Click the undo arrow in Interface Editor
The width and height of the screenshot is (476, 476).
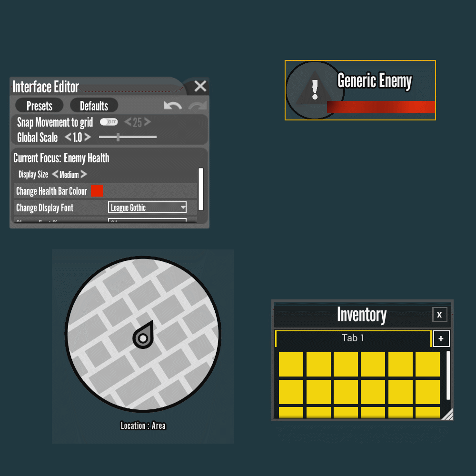click(172, 106)
